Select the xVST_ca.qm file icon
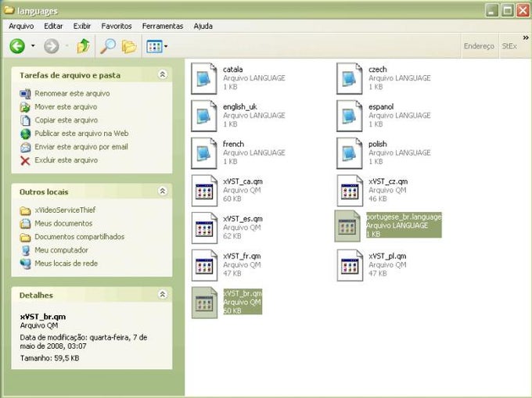The height and width of the screenshot is (398, 532). point(204,191)
